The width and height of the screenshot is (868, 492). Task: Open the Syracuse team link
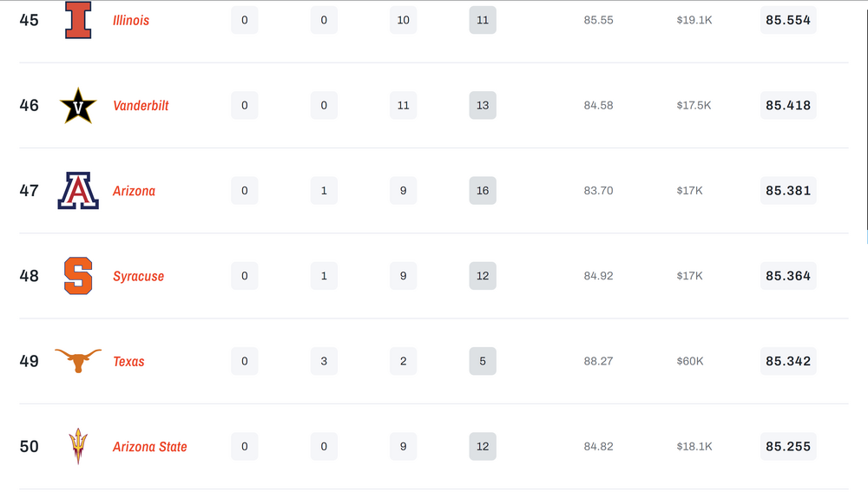point(138,276)
